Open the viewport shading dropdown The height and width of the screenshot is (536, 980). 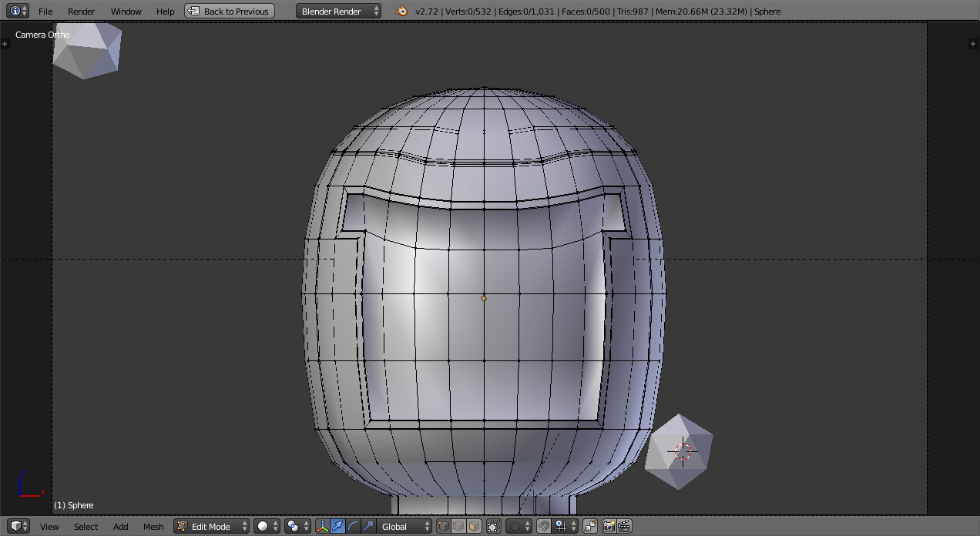tap(267, 526)
